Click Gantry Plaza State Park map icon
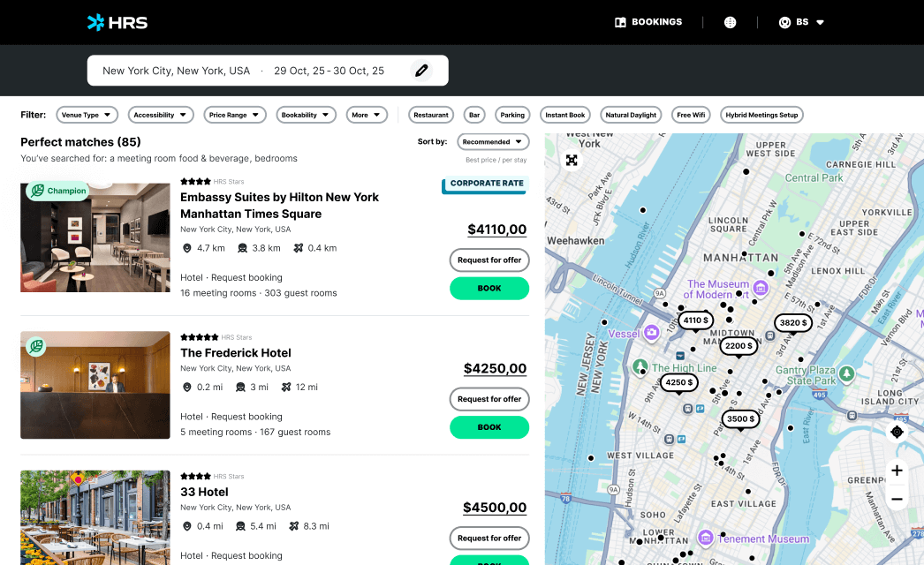This screenshot has width=924, height=565. point(847,373)
